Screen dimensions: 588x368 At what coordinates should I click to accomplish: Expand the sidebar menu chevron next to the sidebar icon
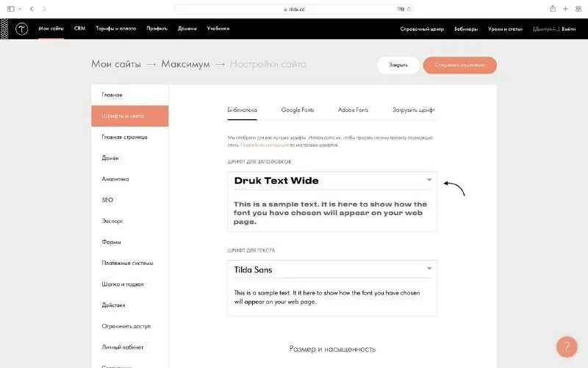20,9
